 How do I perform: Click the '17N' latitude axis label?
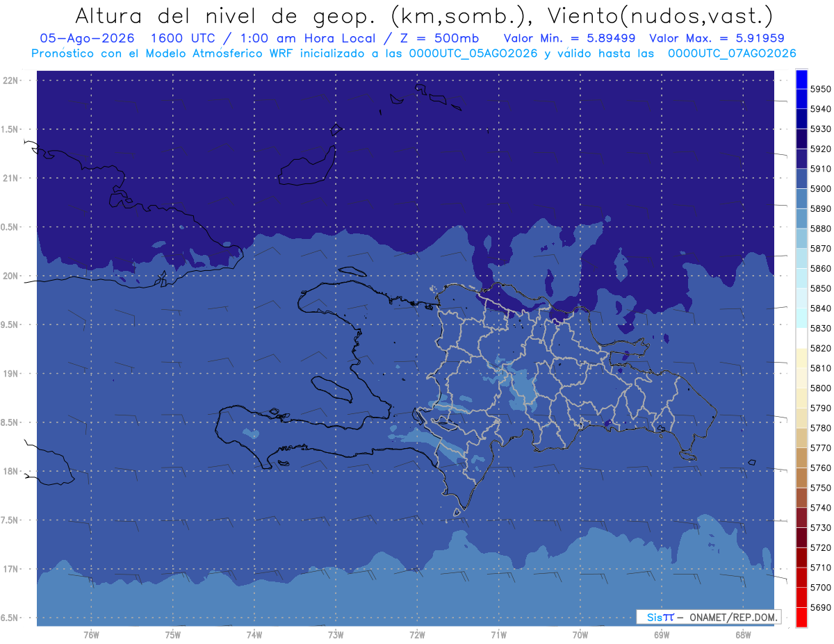coord(10,569)
